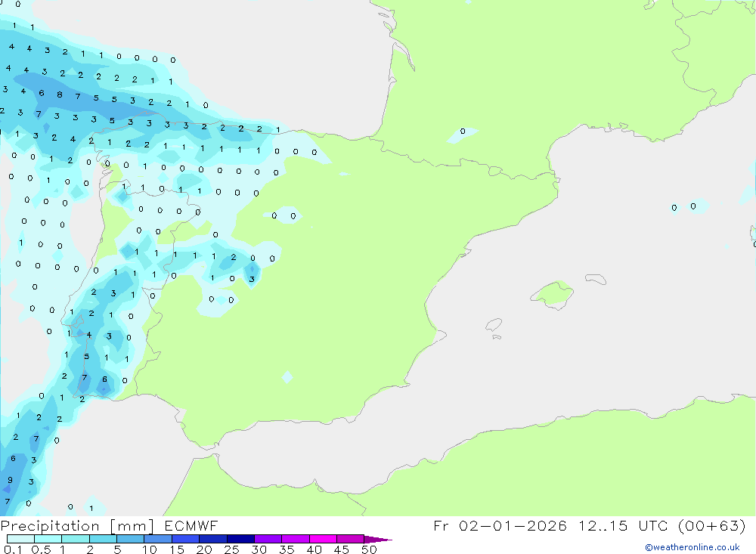The width and height of the screenshot is (756, 554).
Task: Click the 2–5 mm legend color swatch
Action: click(x=103, y=539)
